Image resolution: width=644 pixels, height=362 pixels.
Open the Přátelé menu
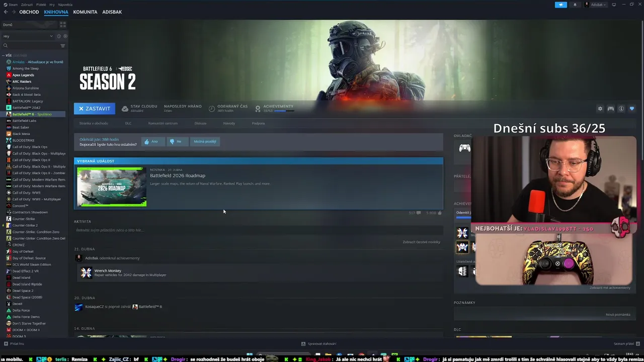(41, 5)
